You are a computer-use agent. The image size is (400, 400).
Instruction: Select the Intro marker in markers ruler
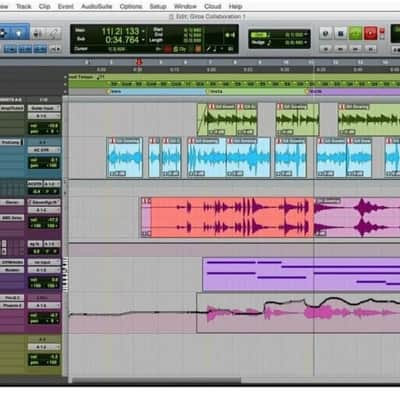115,91
